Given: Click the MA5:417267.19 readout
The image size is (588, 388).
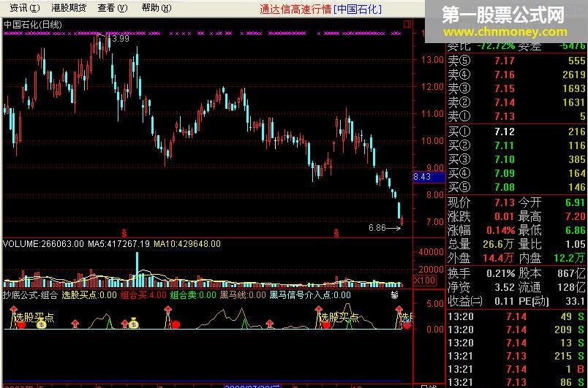Looking at the screenshot, I should tap(119, 244).
